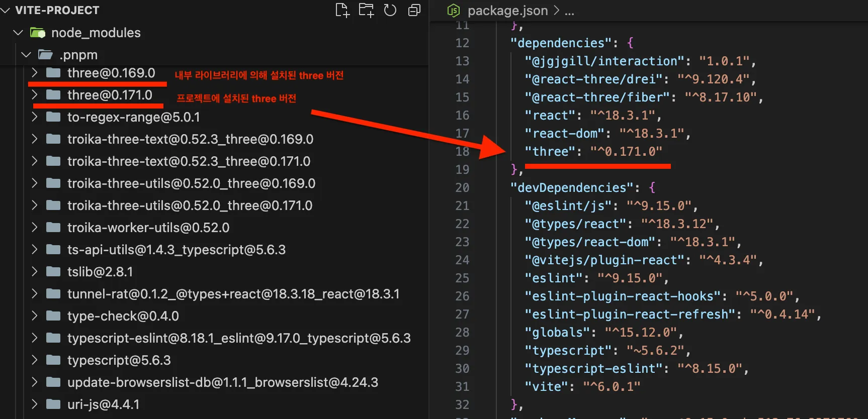Select the uri-js@4.4.1 folder
Screen dimensions: 868x419
coord(103,404)
